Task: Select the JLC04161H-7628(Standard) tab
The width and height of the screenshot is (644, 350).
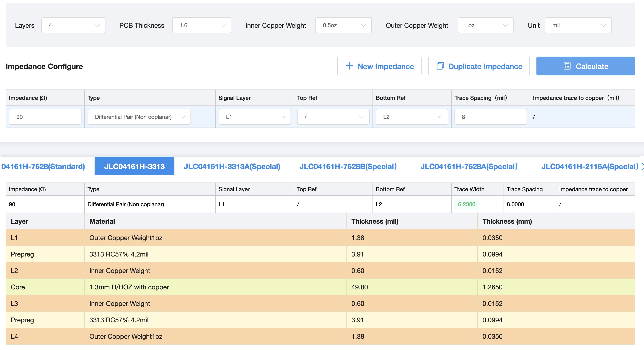Action: pyautogui.click(x=43, y=166)
